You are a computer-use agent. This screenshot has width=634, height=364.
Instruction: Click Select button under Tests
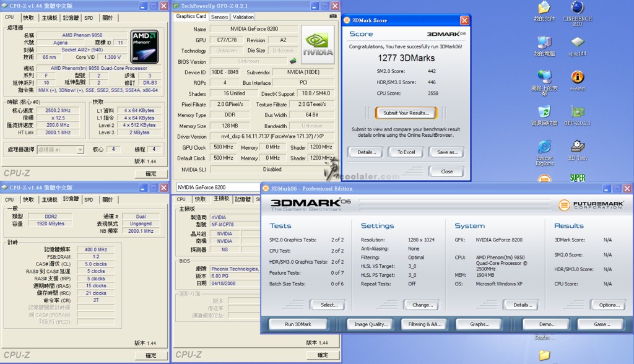(x=329, y=305)
